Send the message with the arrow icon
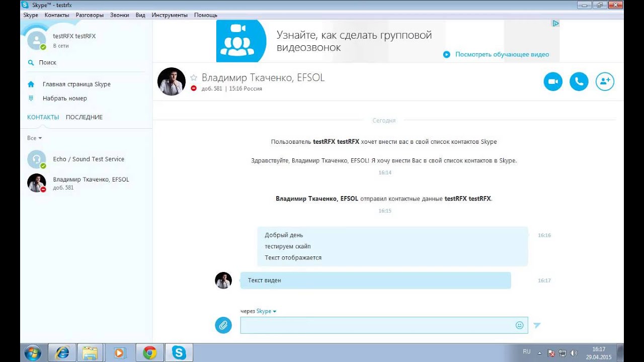This screenshot has height=362, width=644. pyautogui.click(x=537, y=325)
